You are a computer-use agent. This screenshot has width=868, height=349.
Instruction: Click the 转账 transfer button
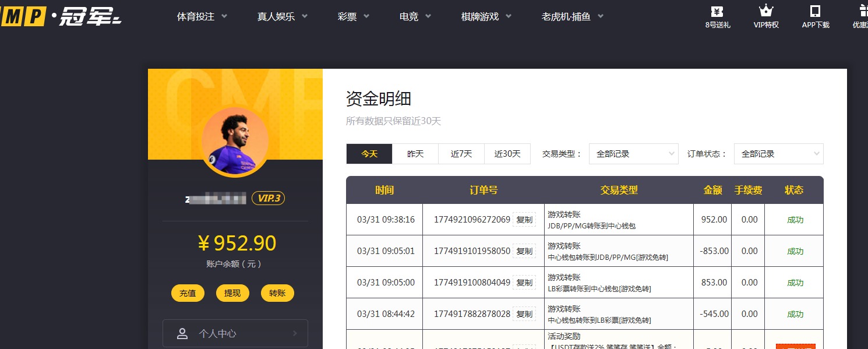(x=277, y=293)
